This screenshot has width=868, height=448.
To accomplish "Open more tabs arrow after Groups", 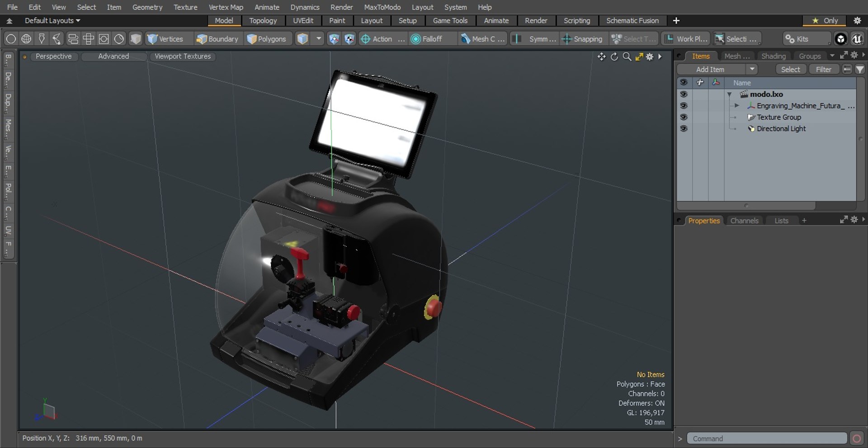I will [x=832, y=56].
